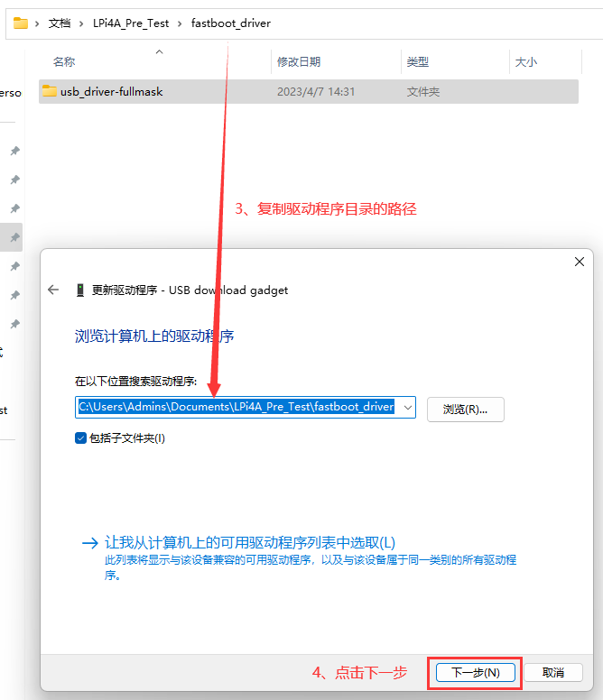
Task: Close the 更新驱动程序 dialog with the X
Action: pyautogui.click(x=580, y=262)
